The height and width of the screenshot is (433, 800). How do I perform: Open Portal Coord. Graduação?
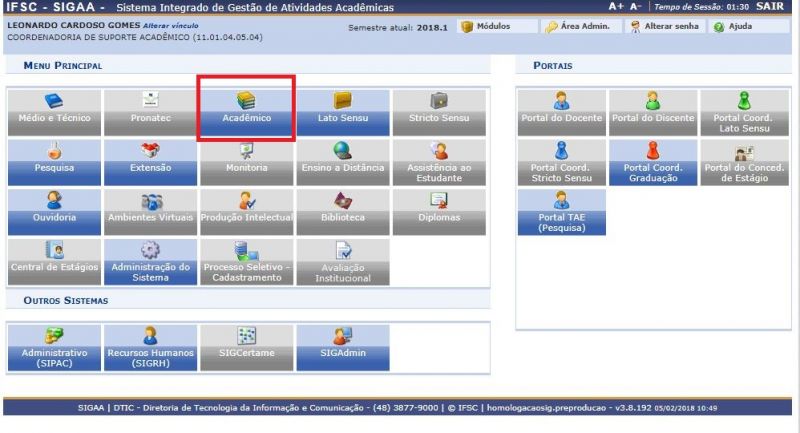point(653,160)
